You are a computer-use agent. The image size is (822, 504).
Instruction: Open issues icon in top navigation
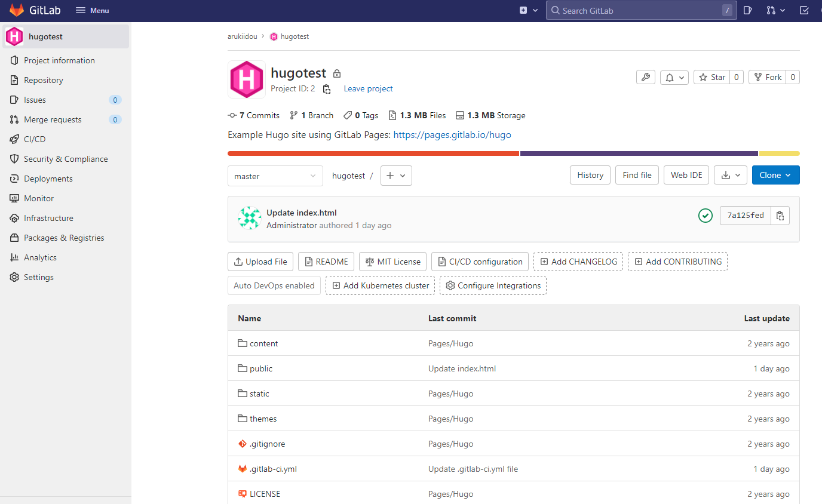pos(748,10)
